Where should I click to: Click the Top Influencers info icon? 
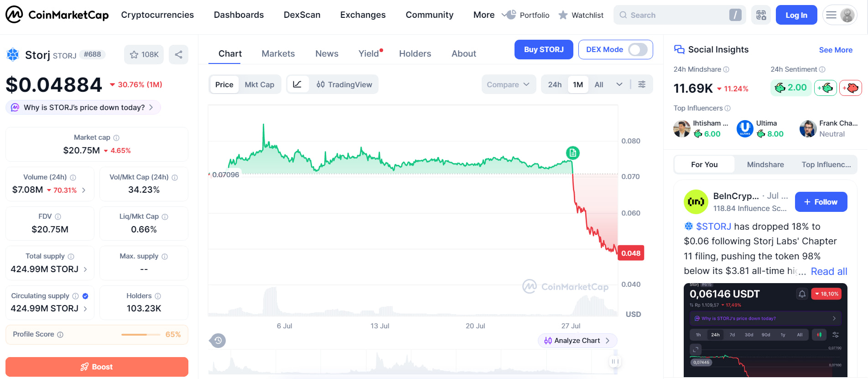[x=728, y=108]
